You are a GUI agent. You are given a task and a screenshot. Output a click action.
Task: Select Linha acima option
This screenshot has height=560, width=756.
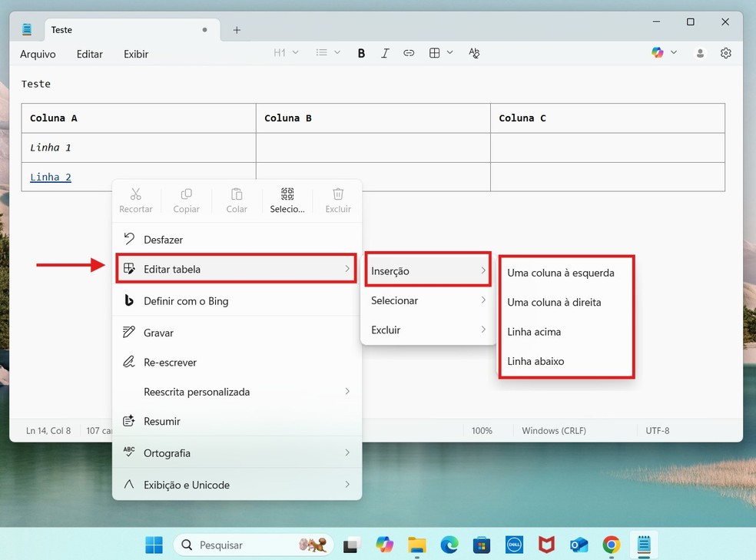(566, 332)
